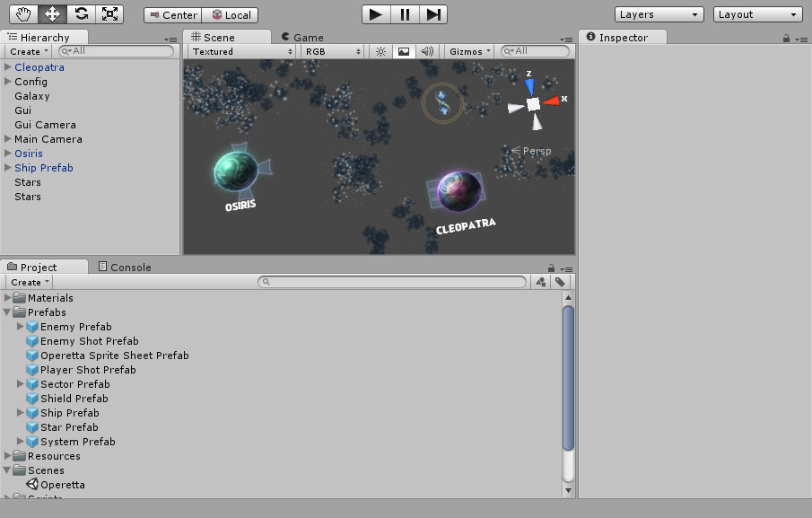This screenshot has height=518, width=812.
Task: Expand the Sector Prefab item
Action: click(x=21, y=384)
